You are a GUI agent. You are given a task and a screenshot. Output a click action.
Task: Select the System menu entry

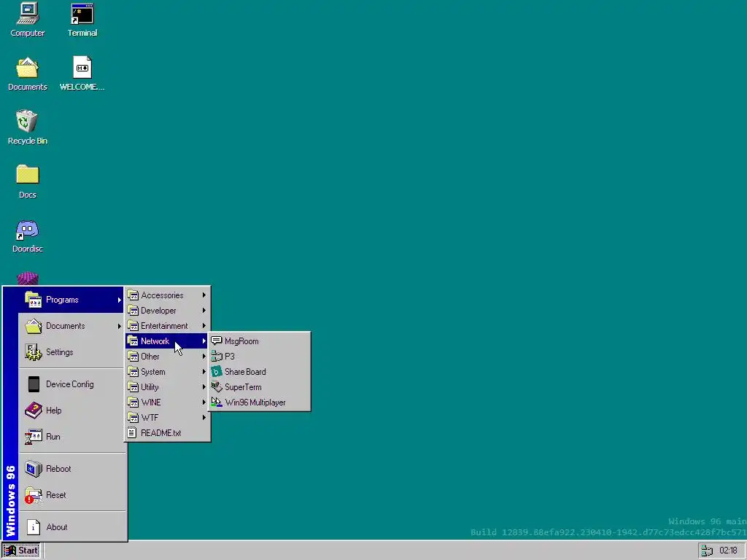pyautogui.click(x=167, y=371)
